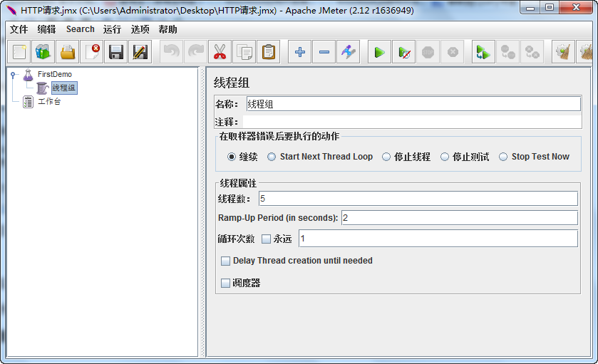
Task: Click Start no pauses icon
Action: pyautogui.click(x=404, y=52)
